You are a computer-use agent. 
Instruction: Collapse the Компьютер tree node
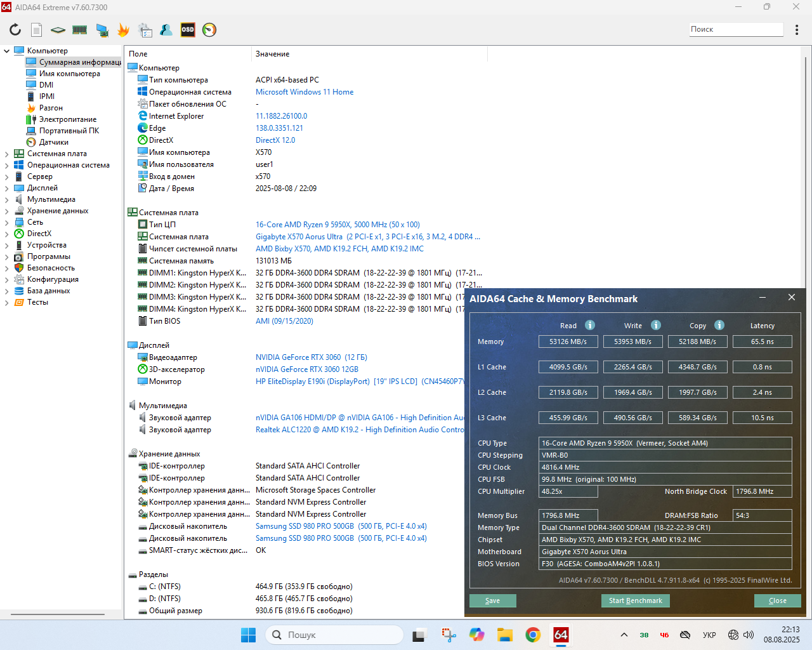point(7,51)
